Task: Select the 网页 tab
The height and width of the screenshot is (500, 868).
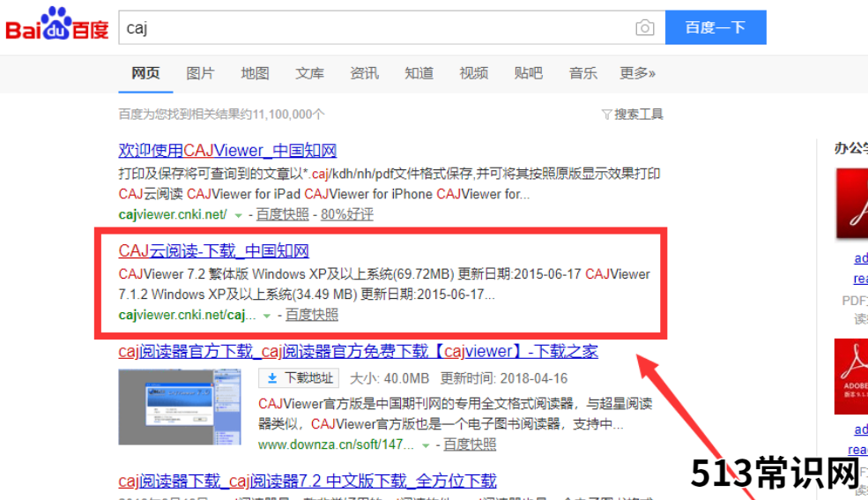Action: coord(145,73)
